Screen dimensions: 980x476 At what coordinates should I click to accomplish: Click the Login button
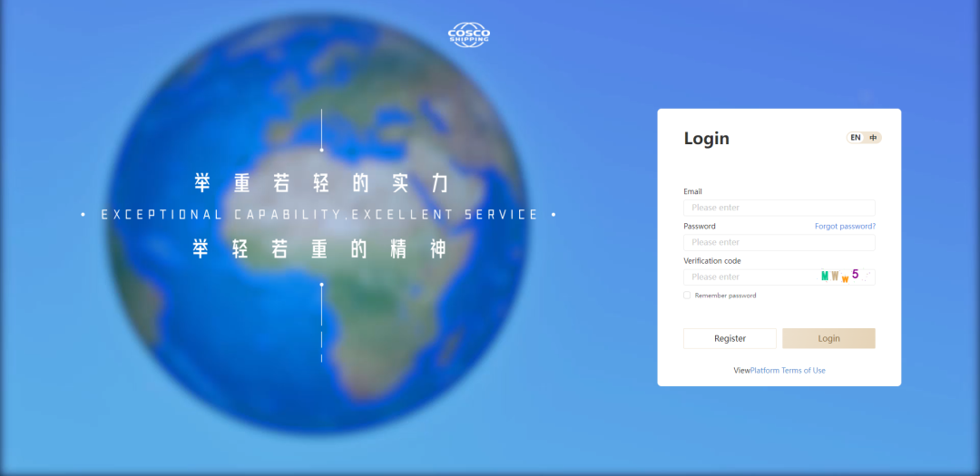[x=828, y=338]
